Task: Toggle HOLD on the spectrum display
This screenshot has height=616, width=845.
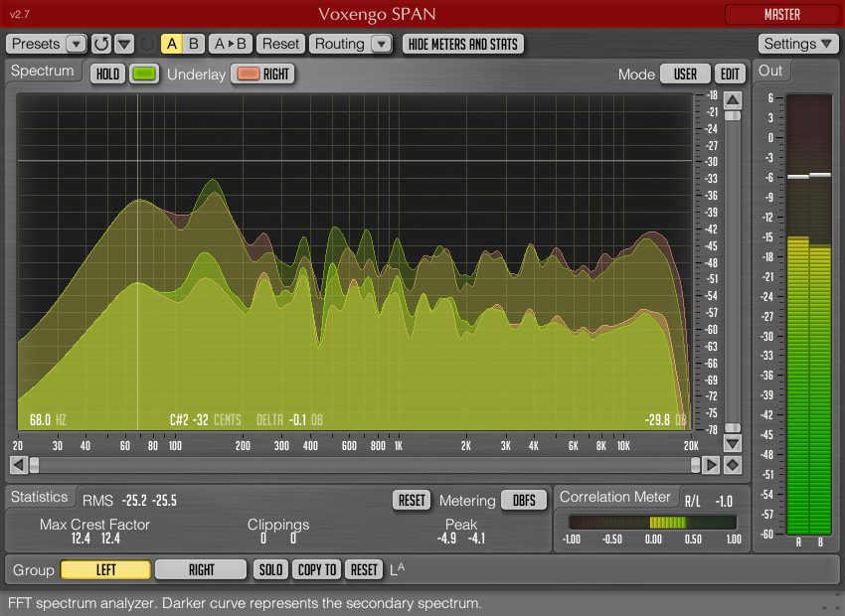Action: pos(107,74)
